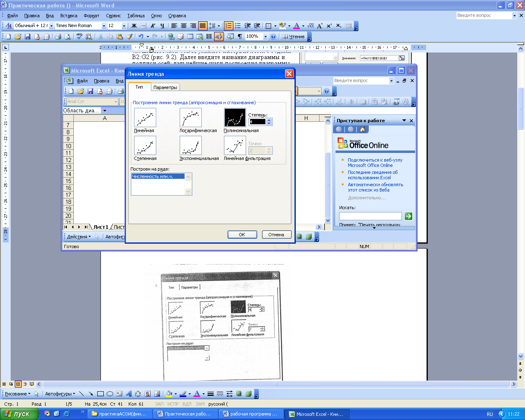Center text in Word toolbar

[184, 26]
